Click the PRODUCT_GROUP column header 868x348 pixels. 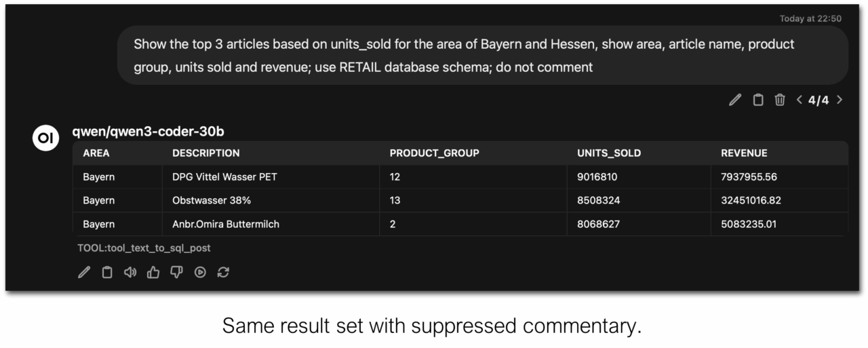[434, 153]
